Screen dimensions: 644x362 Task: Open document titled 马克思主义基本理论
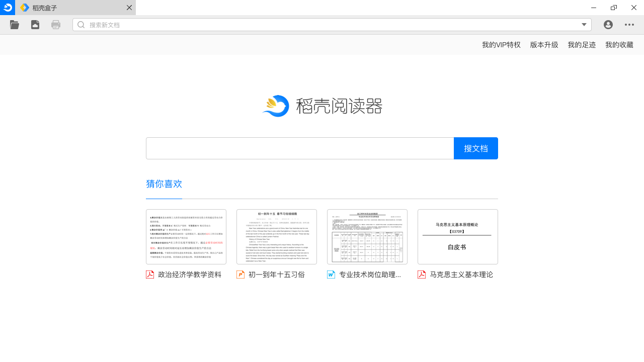click(x=461, y=275)
